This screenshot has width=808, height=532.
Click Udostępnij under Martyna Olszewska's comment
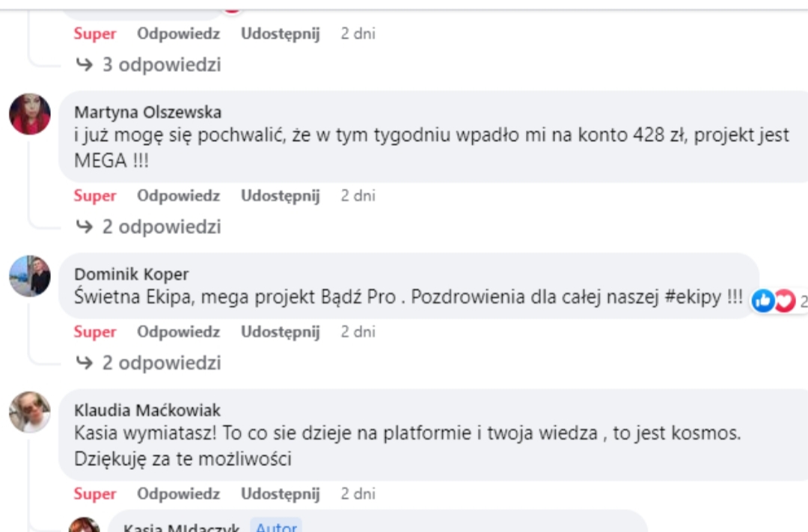pos(280,196)
